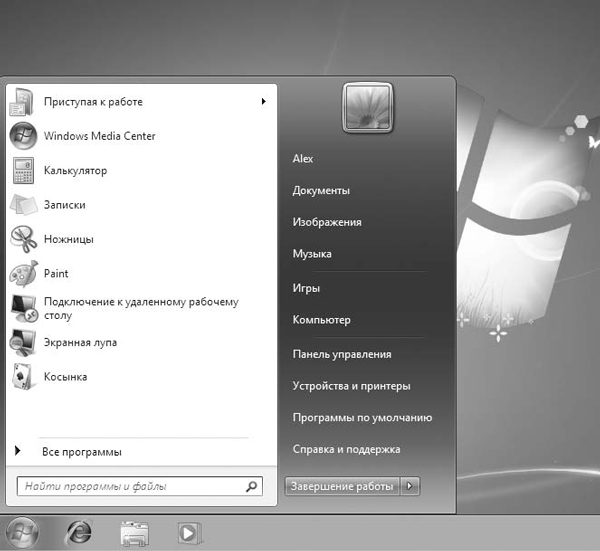The image size is (600, 551).
Task: Select the Windows Media Center label
Action: (99, 136)
